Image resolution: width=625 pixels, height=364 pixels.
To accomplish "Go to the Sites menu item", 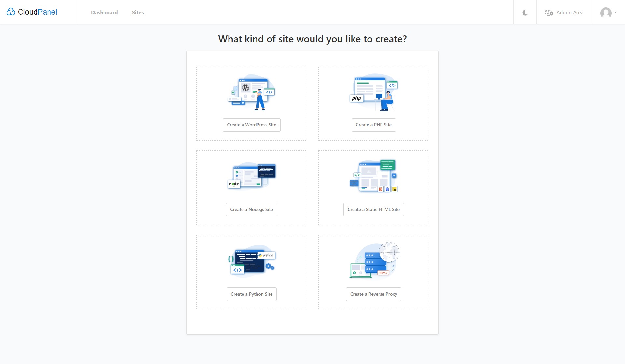I will (x=138, y=13).
